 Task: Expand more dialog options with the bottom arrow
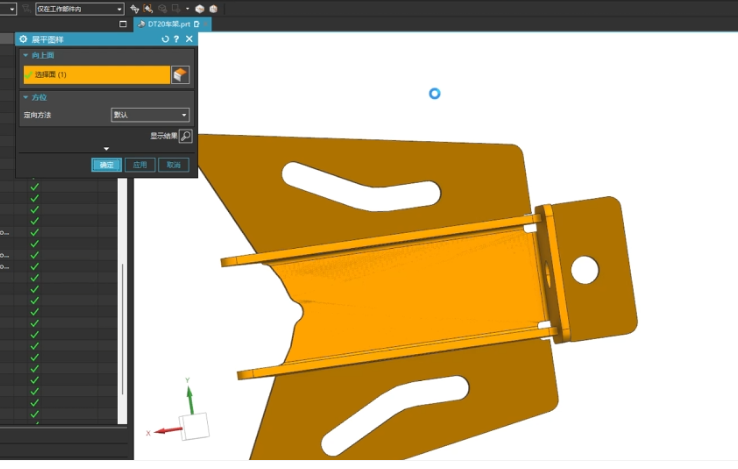(x=106, y=149)
